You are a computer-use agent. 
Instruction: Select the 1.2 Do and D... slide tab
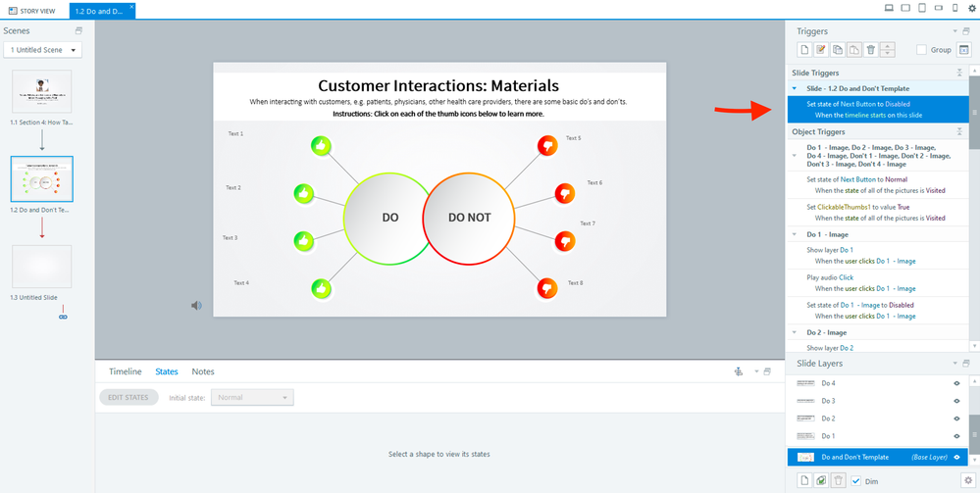coord(100,11)
